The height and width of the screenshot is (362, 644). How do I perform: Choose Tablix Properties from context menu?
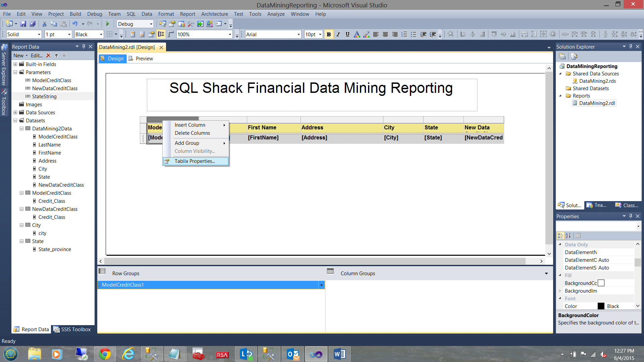click(195, 161)
